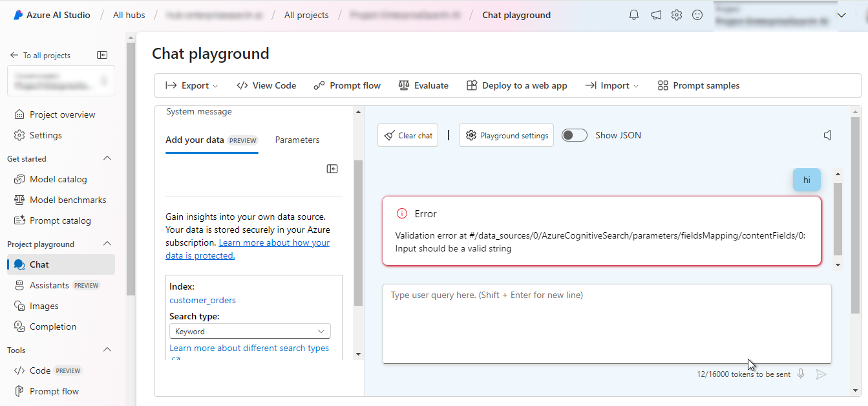Collapse the left navigation with the panel icon

[x=101, y=55]
